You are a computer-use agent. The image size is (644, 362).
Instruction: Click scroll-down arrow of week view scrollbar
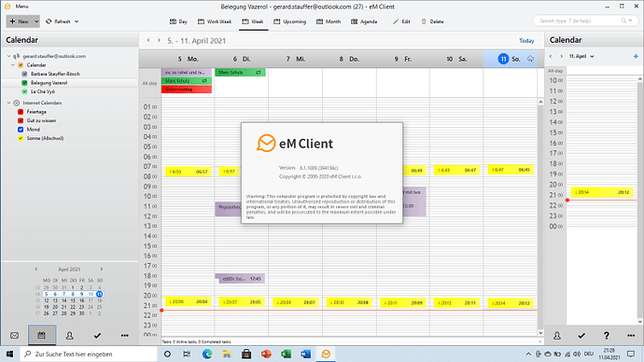click(540, 333)
